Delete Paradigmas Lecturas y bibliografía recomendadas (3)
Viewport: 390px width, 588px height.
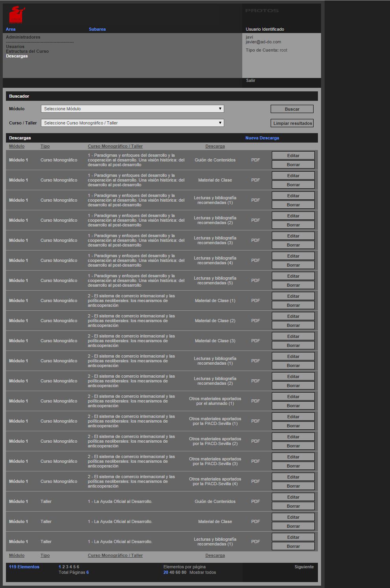click(x=293, y=245)
